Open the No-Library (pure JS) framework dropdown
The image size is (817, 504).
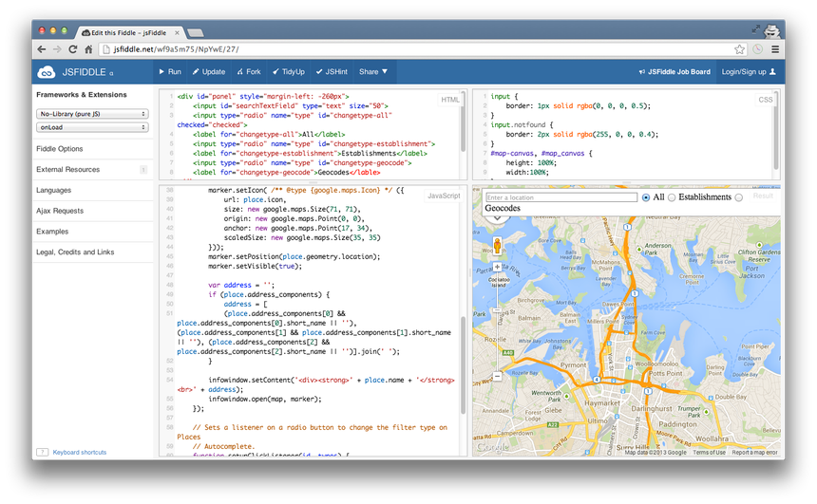point(92,114)
